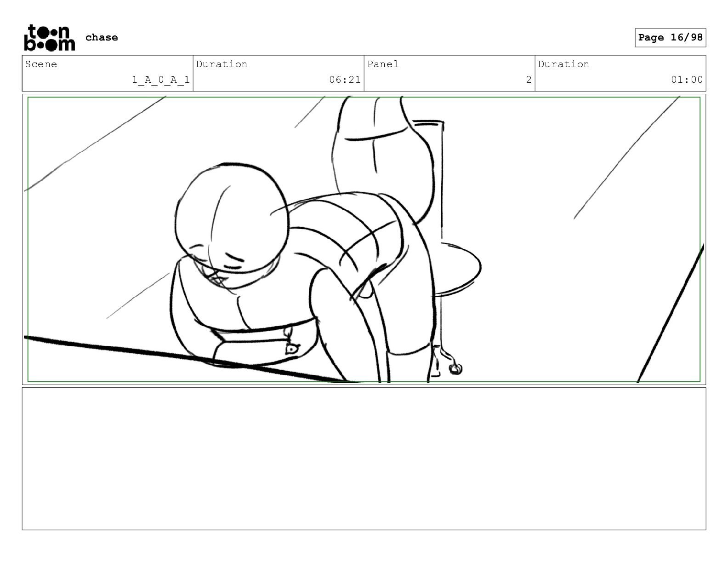Viewport: 728px width, 563px height.
Task: Click the Scene value '1_A_0_A_1'
Action: [x=161, y=80]
